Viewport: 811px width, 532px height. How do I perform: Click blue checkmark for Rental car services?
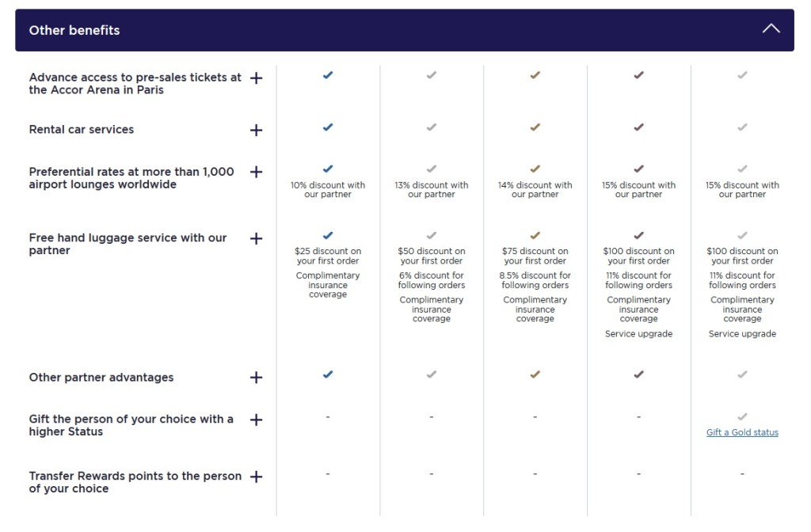tap(328, 127)
